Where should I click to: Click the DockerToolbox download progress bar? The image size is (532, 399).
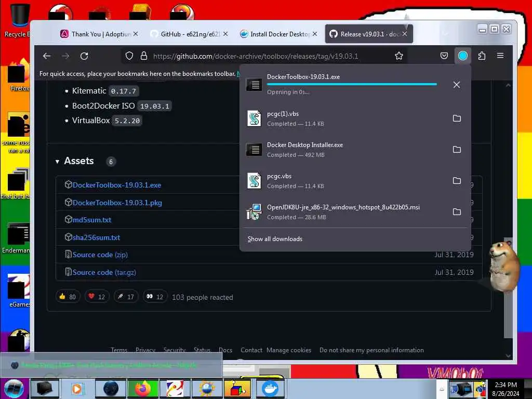[x=352, y=84]
